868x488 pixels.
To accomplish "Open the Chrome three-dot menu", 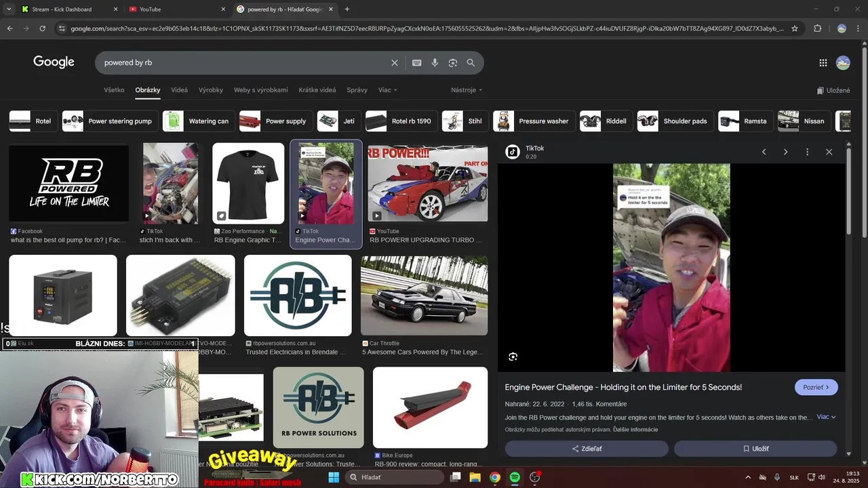I will point(858,28).
